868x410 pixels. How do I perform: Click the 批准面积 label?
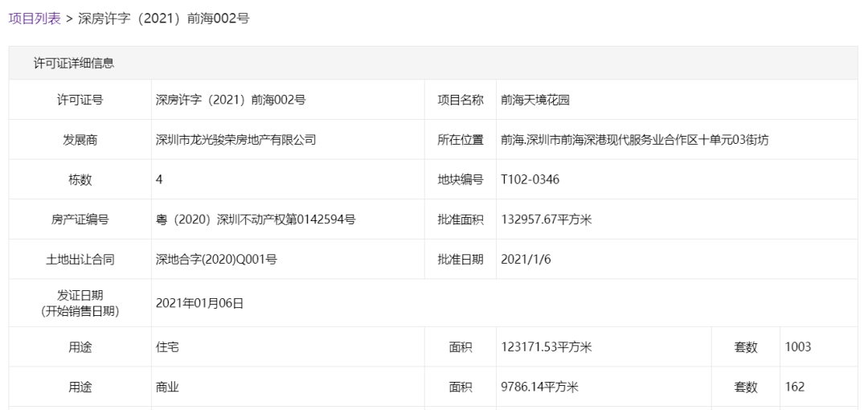point(460,219)
